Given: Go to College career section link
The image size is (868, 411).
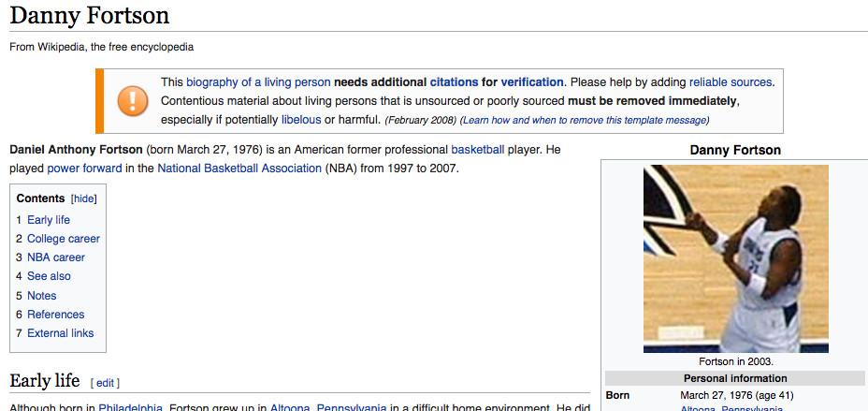Looking at the screenshot, I should pyautogui.click(x=63, y=239).
